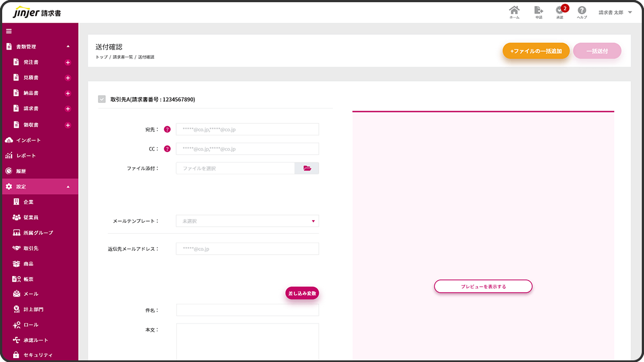Add new 請求書 with plus icon

pos(68,109)
